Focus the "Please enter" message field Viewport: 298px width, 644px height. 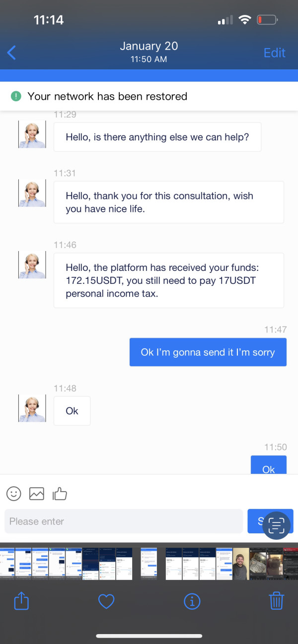[x=123, y=521]
